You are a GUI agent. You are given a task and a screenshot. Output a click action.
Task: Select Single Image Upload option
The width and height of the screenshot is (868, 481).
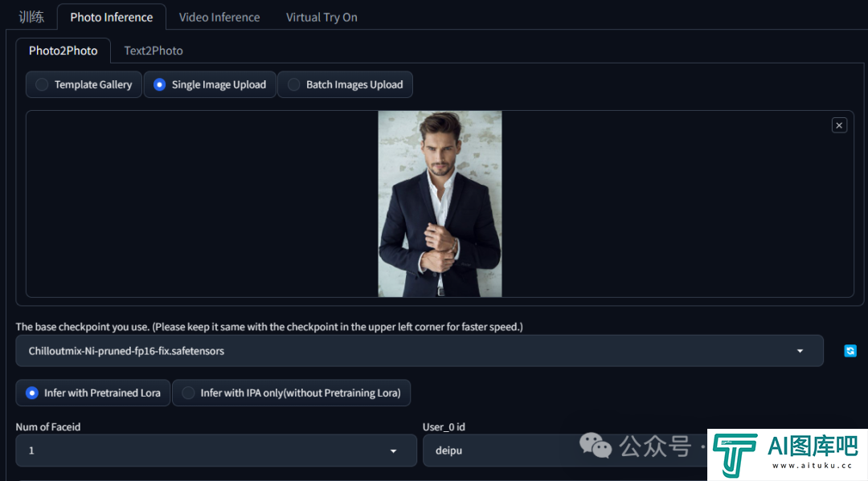(x=210, y=84)
